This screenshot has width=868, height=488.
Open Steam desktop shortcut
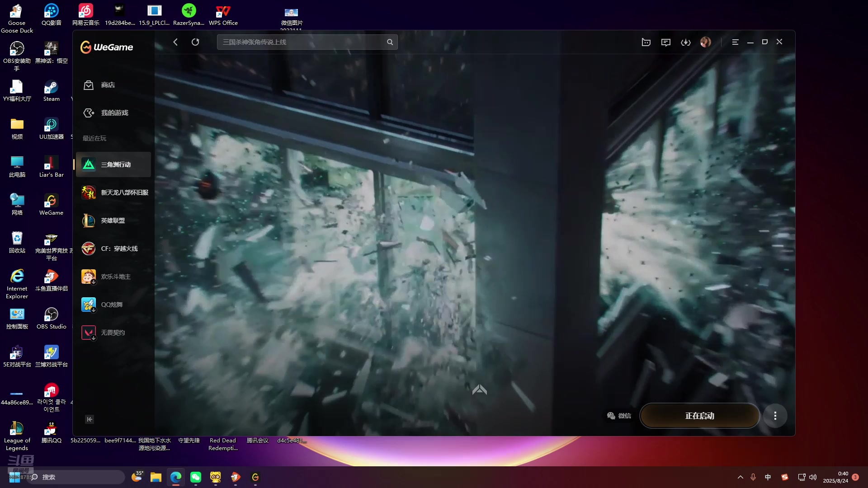click(x=51, y=91)
